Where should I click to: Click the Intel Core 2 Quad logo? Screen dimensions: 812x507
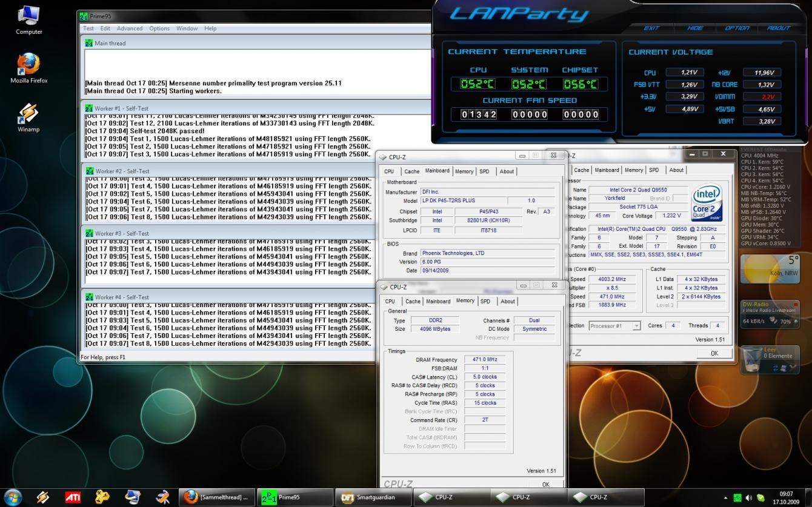(x=707, y=203)
